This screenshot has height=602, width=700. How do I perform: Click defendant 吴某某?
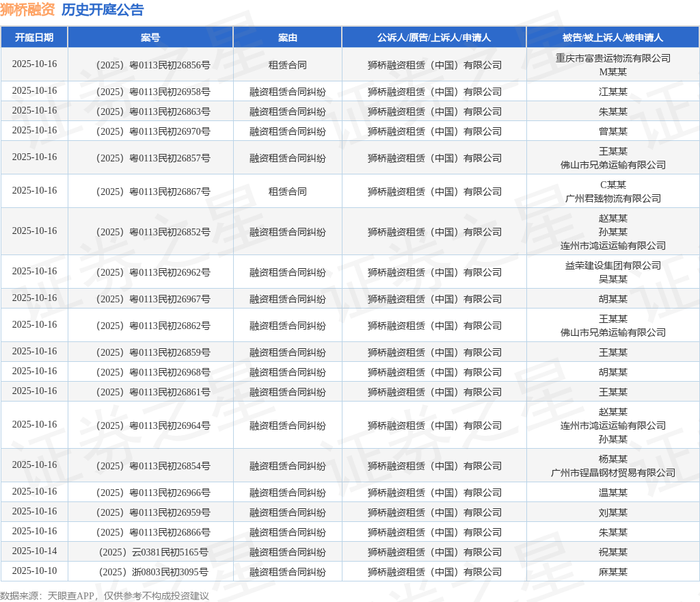613,280
